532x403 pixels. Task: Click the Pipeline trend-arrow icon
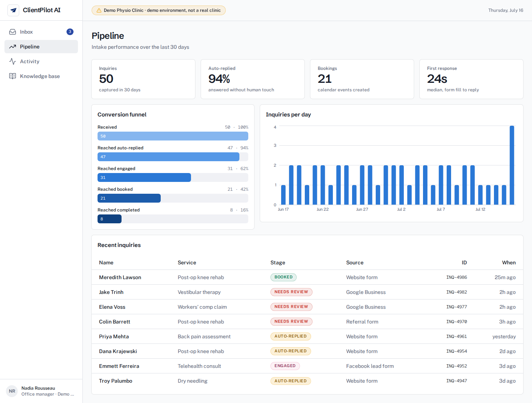(x=13, y=47)
